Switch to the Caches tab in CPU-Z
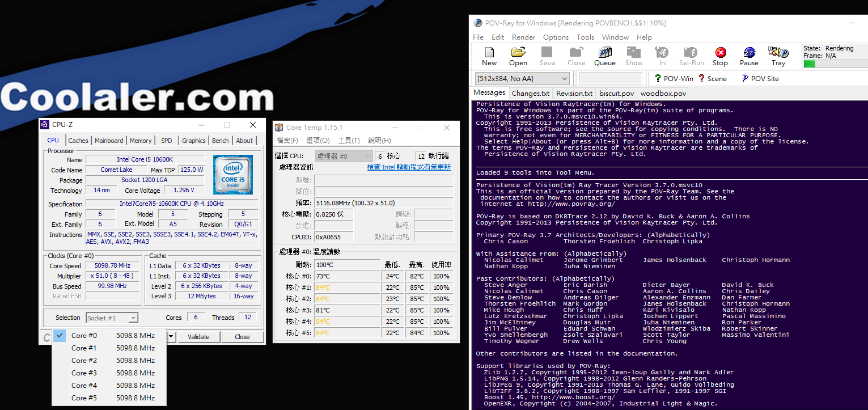This screenshot has height=410, width=868. click(x=78, y=141)
